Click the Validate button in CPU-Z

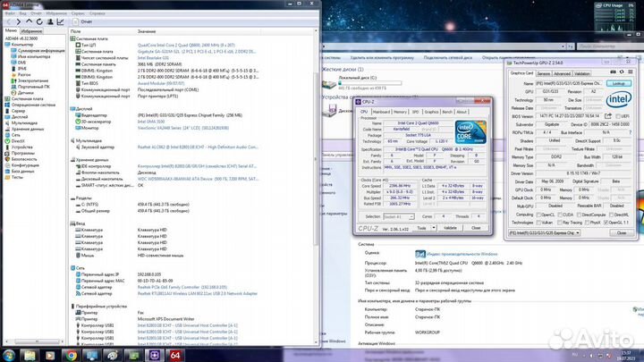click(x=450, y=228)
